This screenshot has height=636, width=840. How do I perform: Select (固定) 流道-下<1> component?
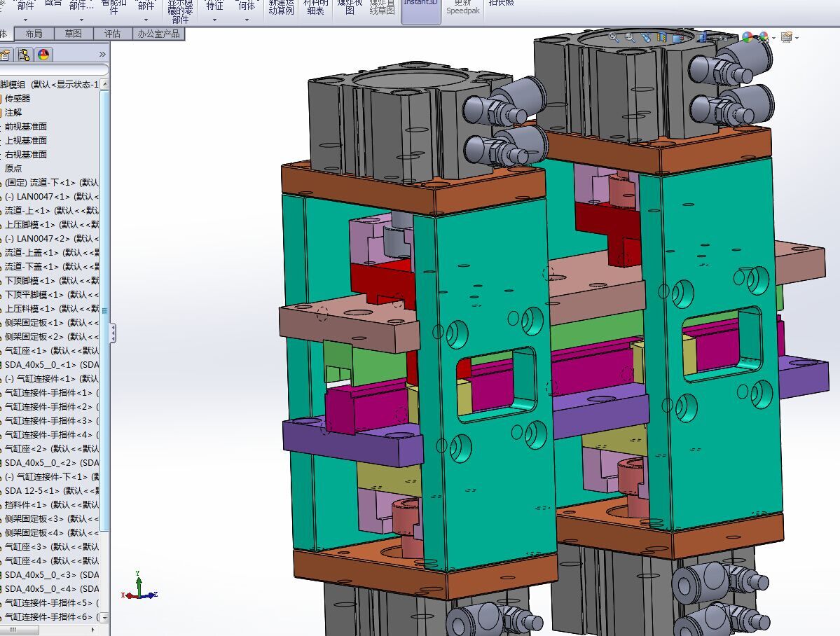[51, 183]
